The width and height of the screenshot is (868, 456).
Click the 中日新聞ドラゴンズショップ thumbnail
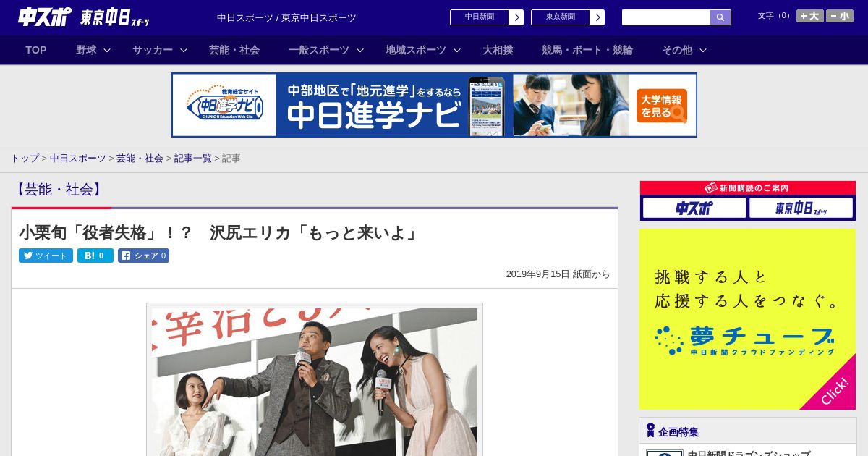pyautogui.click(x=664, y=453)
